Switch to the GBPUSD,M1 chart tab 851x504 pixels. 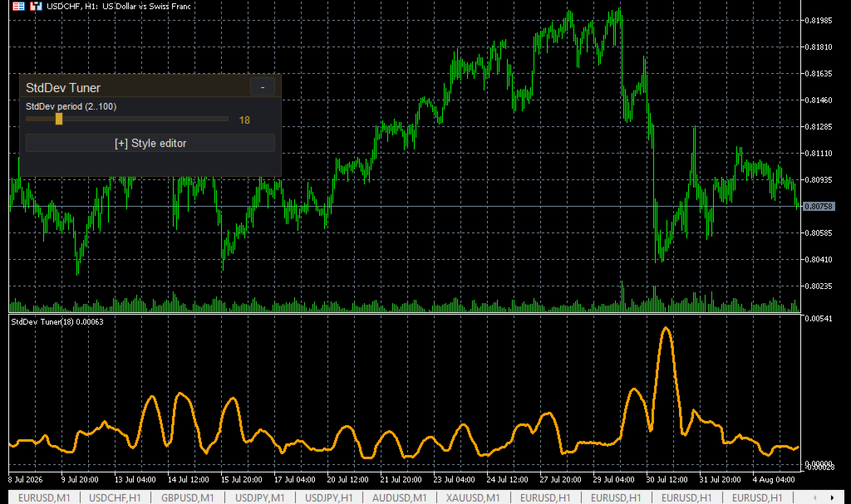187,497
